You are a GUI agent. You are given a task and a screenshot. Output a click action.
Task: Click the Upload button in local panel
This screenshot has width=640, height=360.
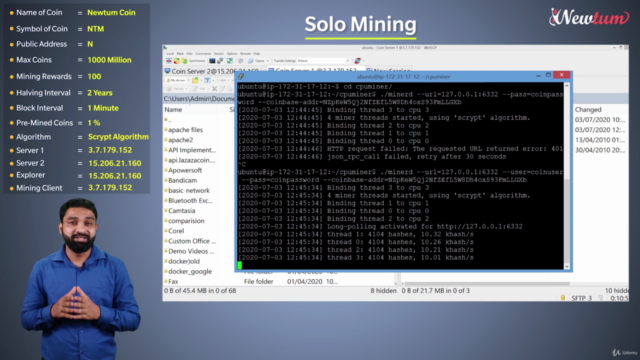[176, 89]
